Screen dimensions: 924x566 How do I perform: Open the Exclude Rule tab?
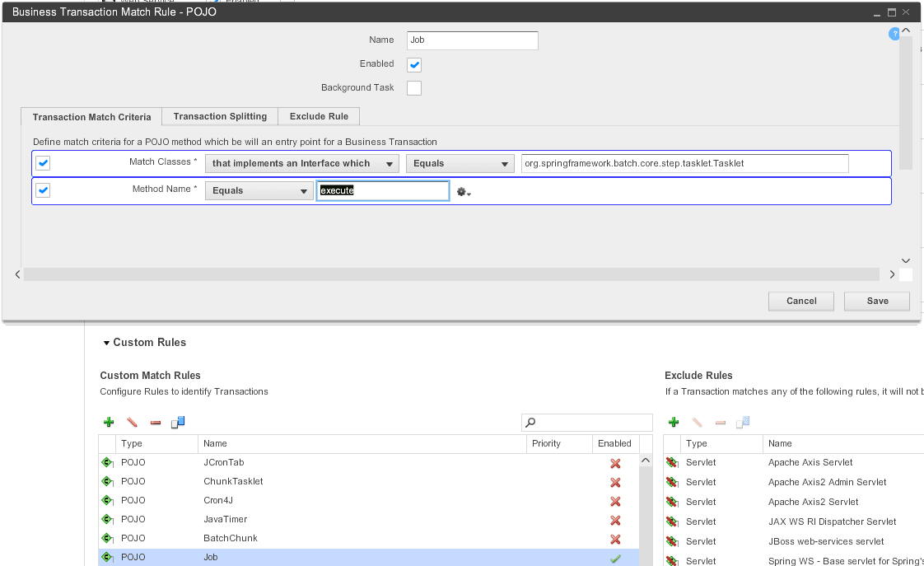319,117
